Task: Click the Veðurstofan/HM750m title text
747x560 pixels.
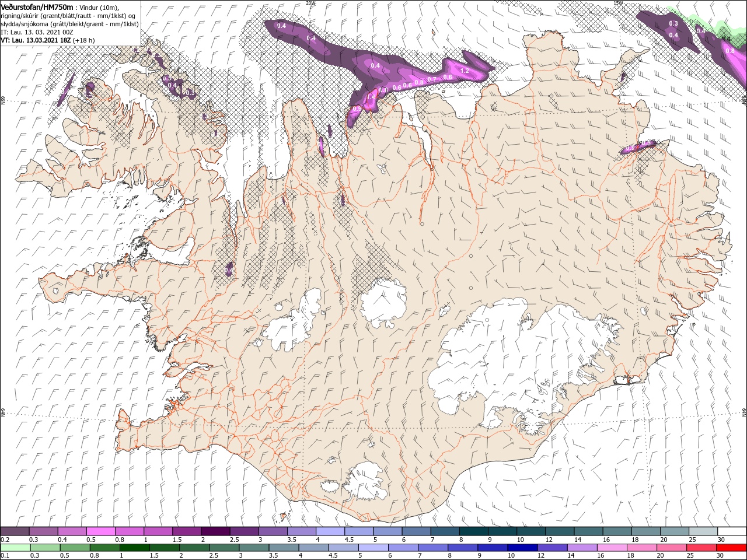Action: click(37, 6)
